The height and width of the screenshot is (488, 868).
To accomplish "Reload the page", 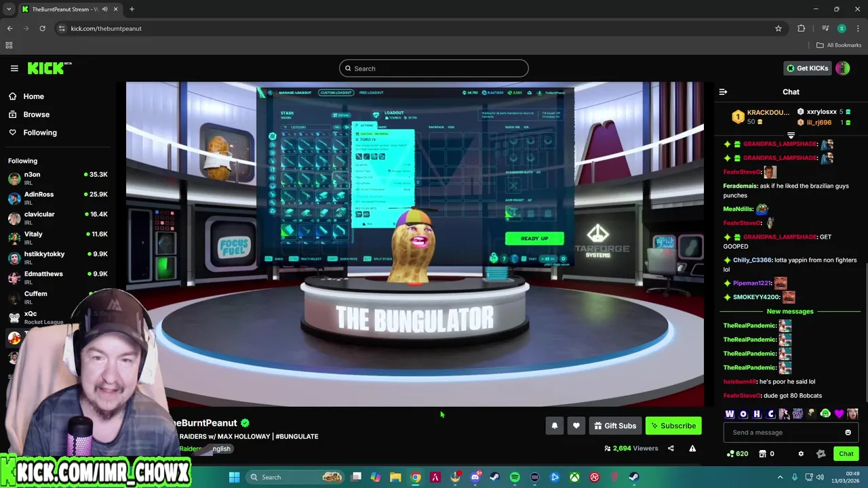I will [x=42, y=28].
